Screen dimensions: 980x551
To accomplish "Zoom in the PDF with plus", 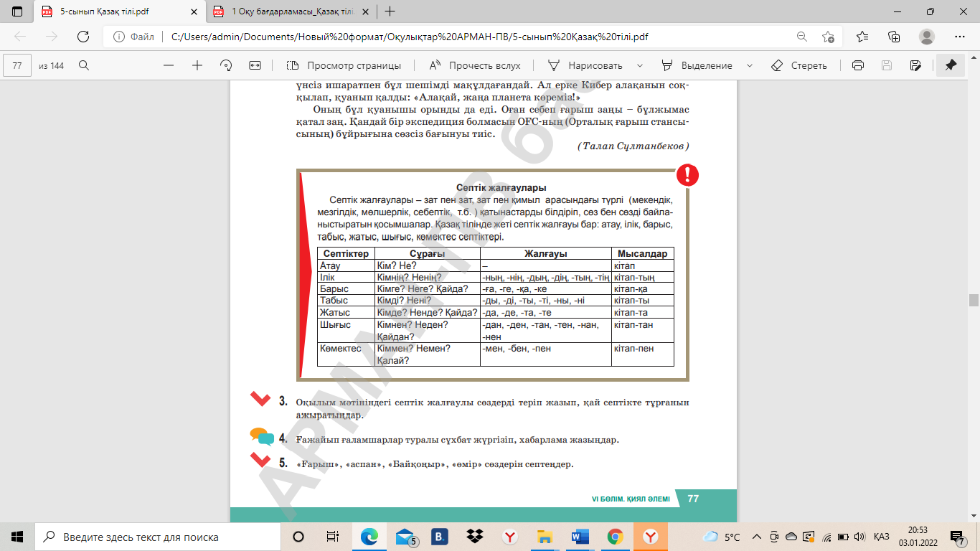I will (197, 65).
